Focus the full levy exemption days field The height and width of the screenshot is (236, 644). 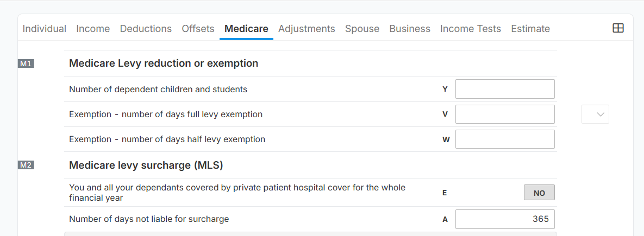coord(504,114)
